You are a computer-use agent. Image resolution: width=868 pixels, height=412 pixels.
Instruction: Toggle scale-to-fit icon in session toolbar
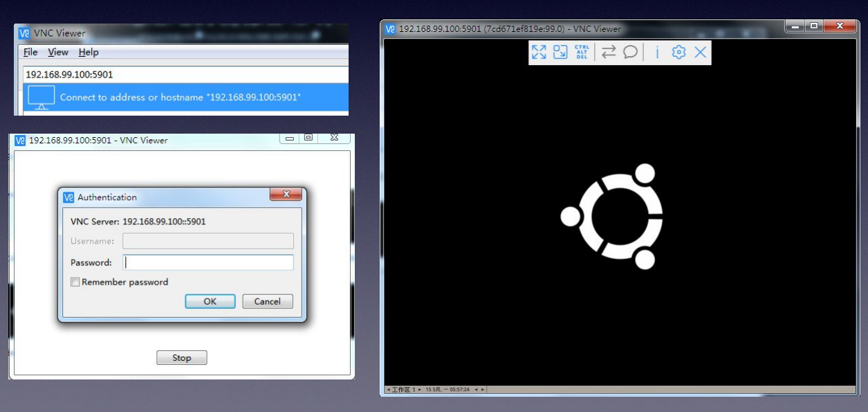click(560, 52)
